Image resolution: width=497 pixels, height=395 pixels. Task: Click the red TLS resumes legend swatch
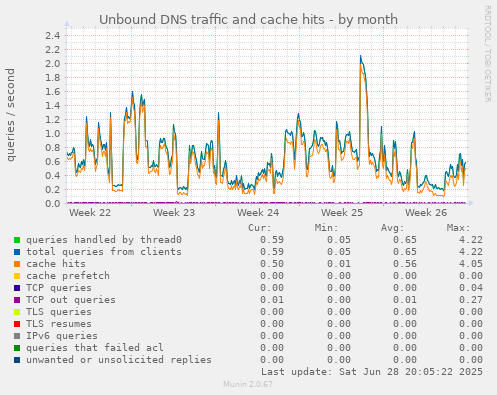point(17,324)
